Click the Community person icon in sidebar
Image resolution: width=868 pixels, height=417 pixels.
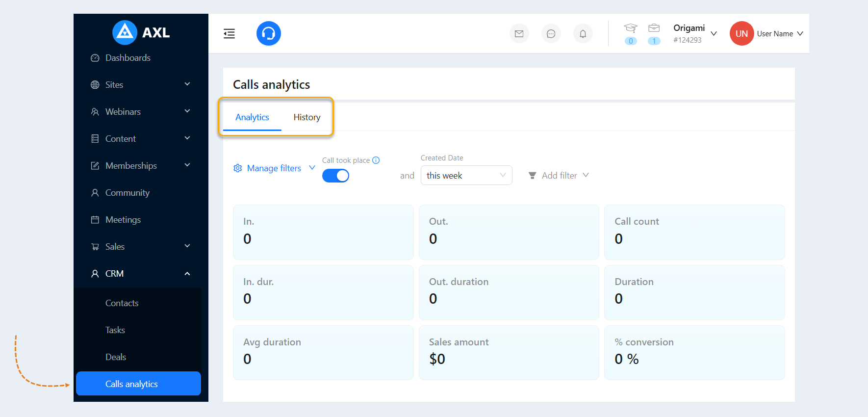(x=95, y=193)
